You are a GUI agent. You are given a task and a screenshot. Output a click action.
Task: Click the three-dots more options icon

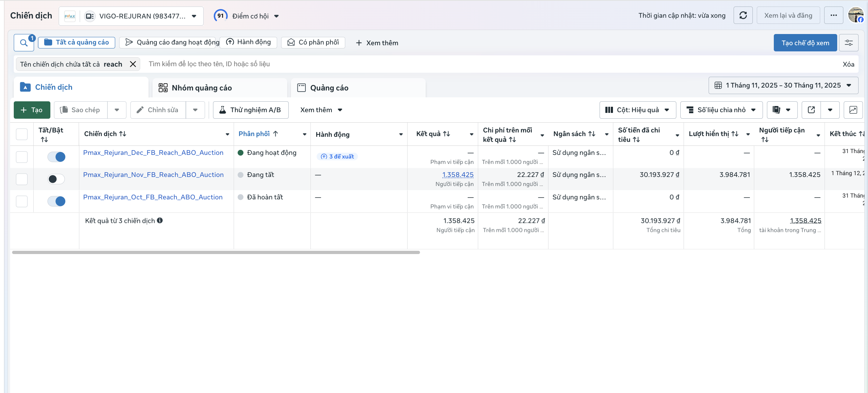click(834, 16)
